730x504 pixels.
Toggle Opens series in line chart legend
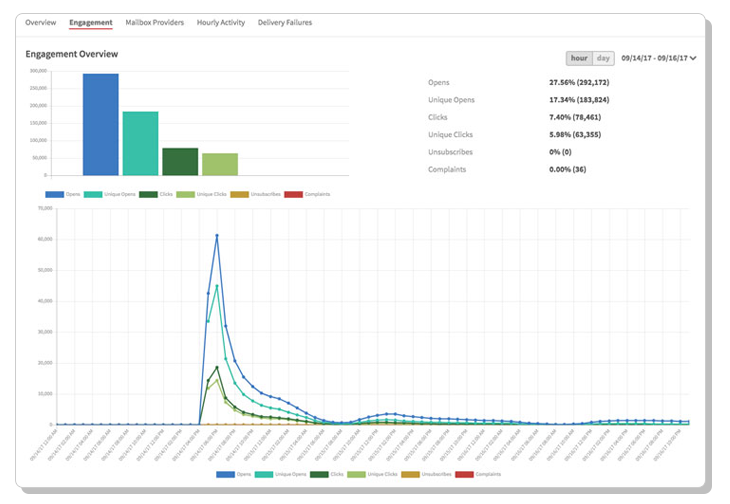[x=234, y=474]
